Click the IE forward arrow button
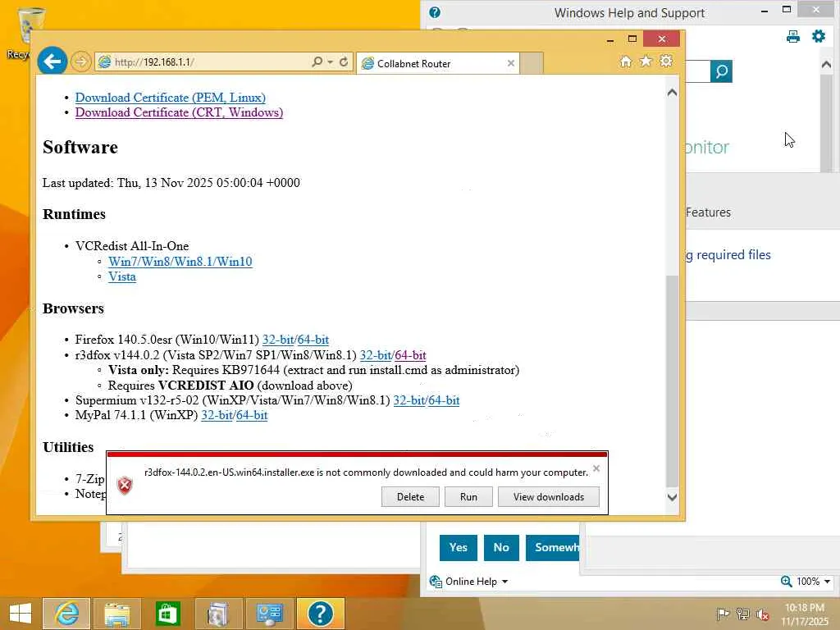 [x=81, y=62]
